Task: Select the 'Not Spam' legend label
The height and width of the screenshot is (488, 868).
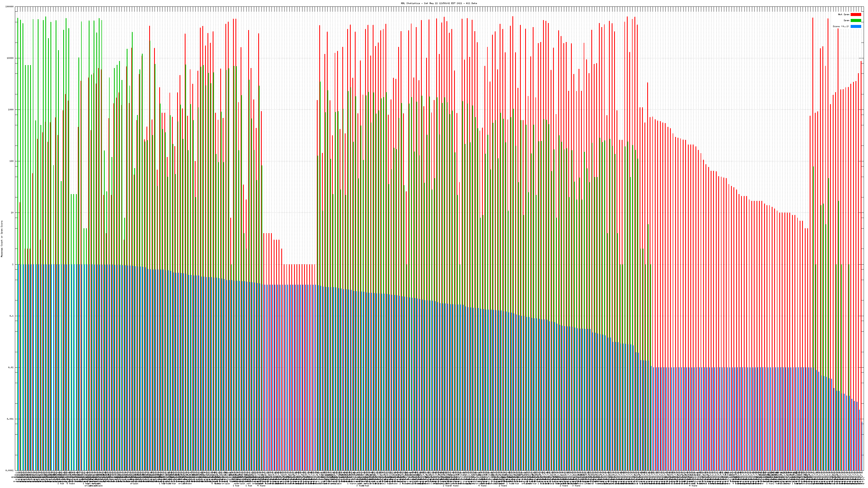Action: point(844,14)
